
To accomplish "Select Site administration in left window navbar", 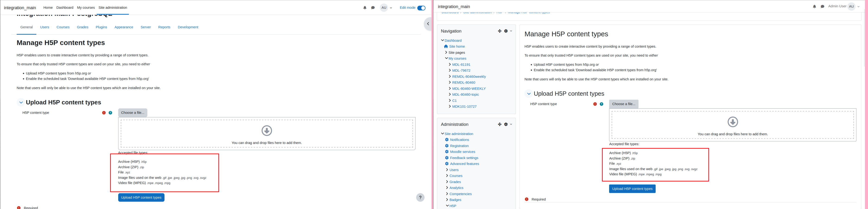I will point(113,7).
